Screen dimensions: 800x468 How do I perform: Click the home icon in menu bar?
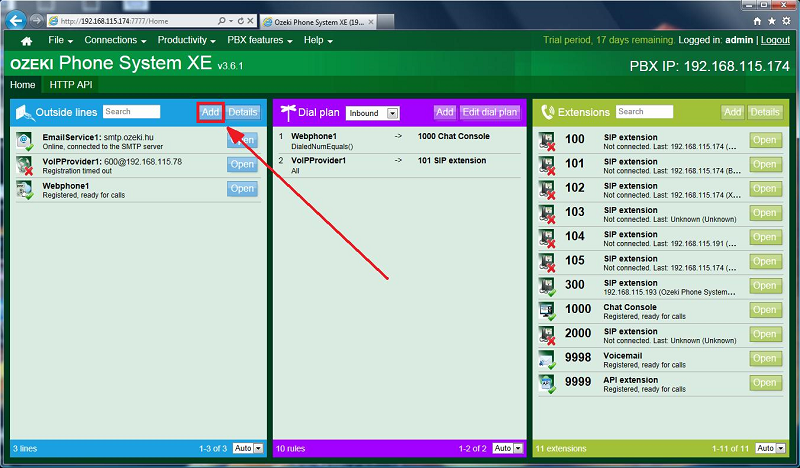click(27, 41)
